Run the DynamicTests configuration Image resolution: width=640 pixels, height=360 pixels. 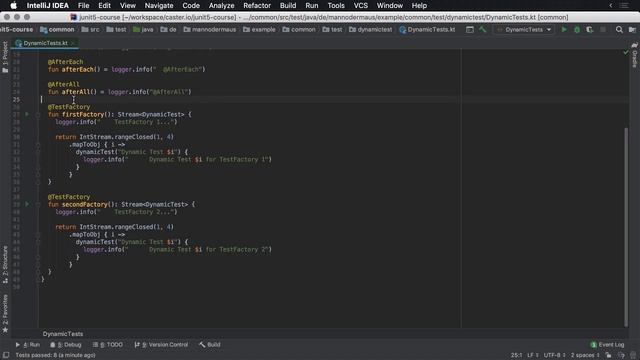coord(564,30)
